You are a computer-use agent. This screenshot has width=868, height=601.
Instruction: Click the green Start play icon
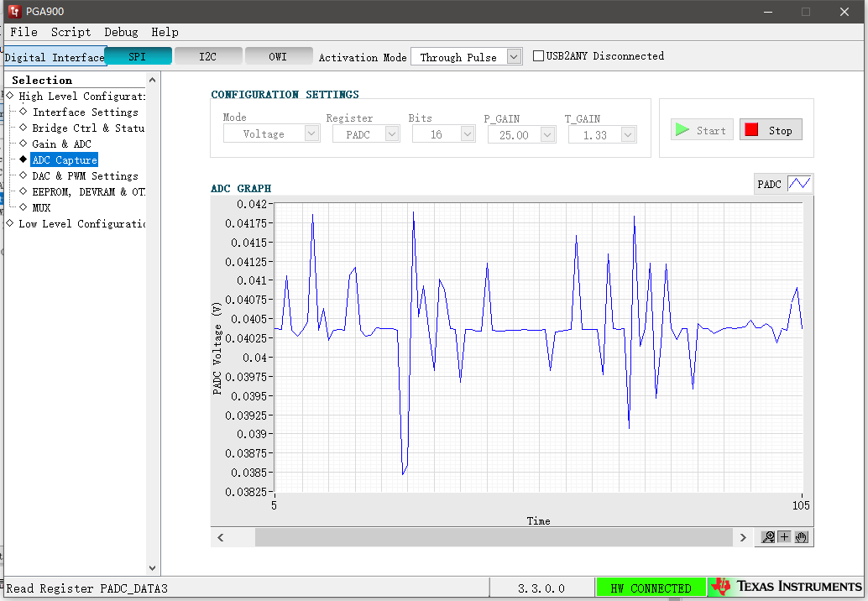pyautogui.click(x=682, y=130)
